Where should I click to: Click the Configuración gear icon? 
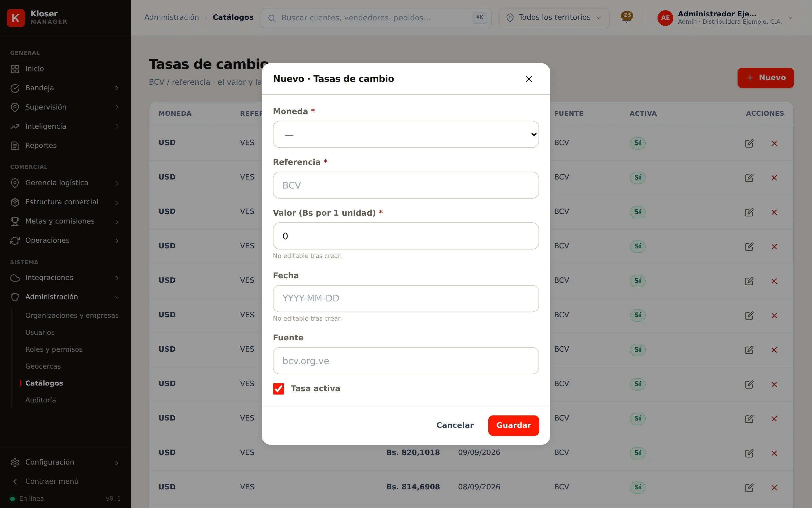tap(15, 463)
